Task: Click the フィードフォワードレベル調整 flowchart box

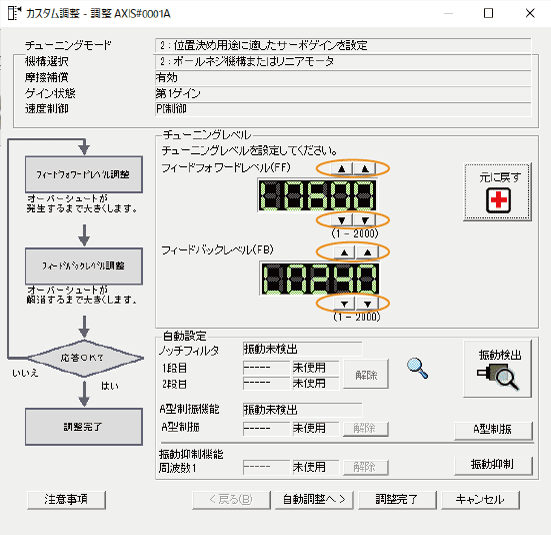Action: [x=84, y=174]
